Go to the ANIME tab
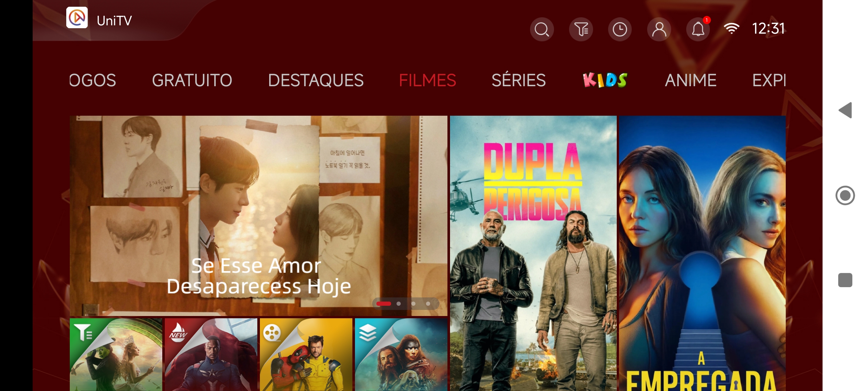Image resolution: width=868 pixels, height=391 pixels. coord(690,80)
